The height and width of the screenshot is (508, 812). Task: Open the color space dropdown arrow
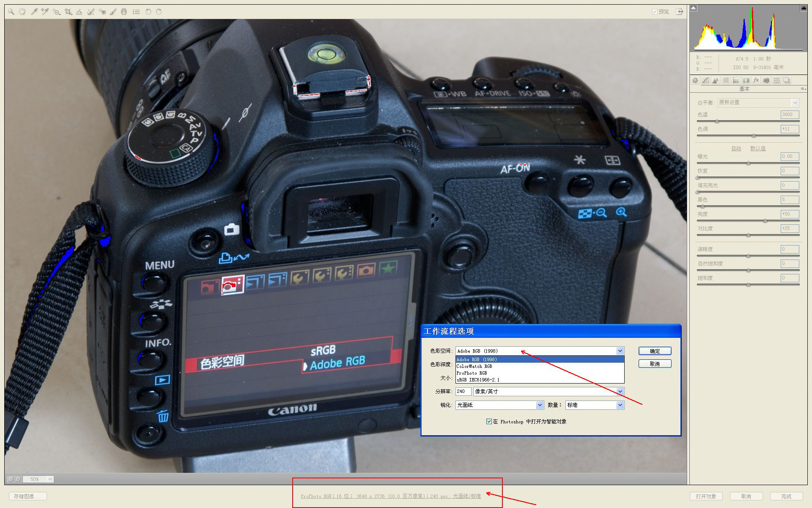click(x=620, y=351)
